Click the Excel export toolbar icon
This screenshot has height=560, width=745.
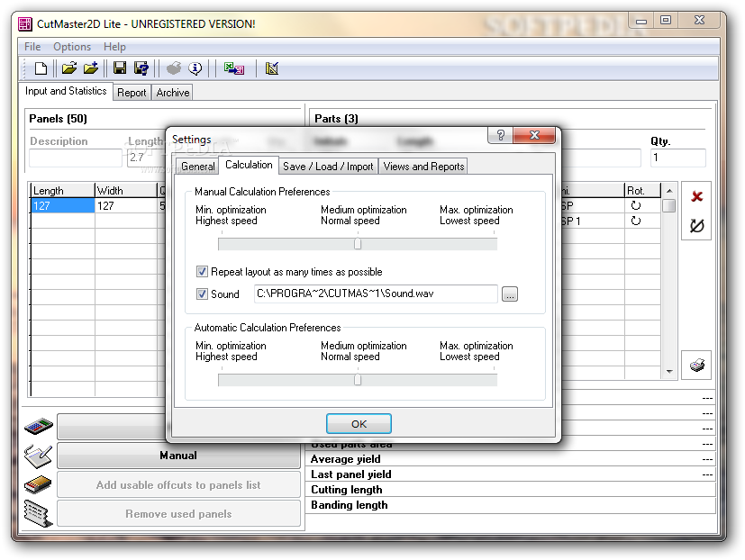tap(234, 68)
